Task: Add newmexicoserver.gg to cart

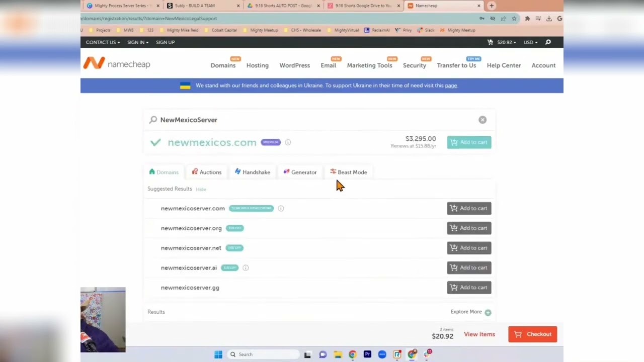Action: [x=469, y=288]
